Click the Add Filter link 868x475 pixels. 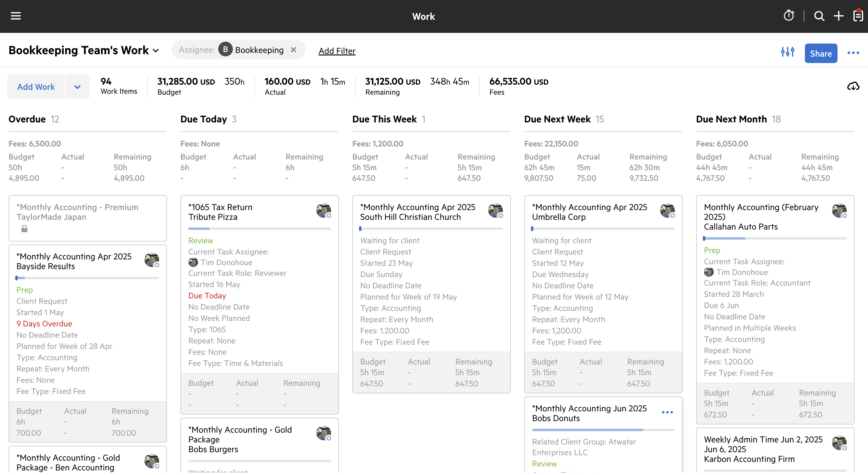336,51
